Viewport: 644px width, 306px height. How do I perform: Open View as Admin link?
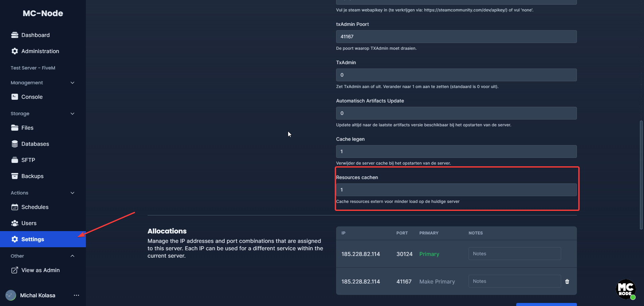pyautogui.click(x=43, y=270)
